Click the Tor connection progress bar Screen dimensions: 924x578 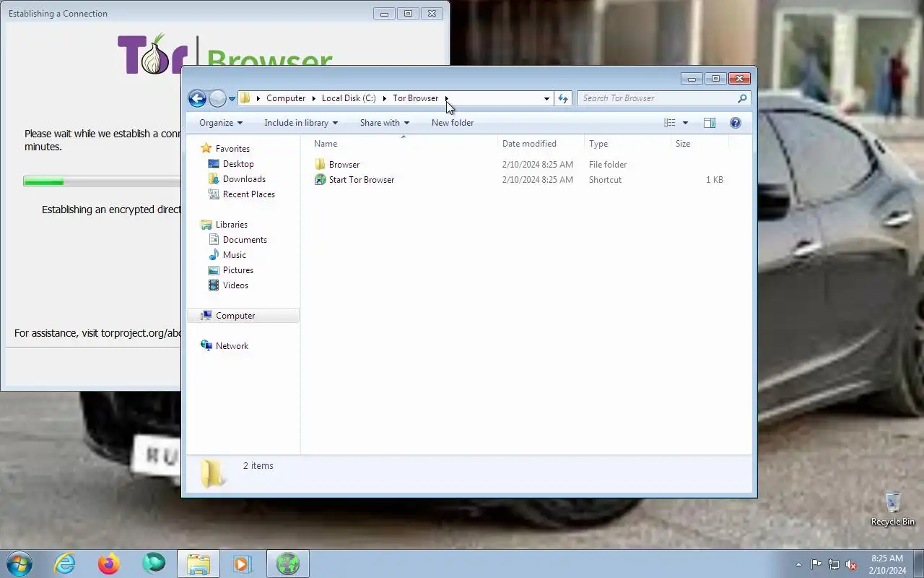point(102,181)
